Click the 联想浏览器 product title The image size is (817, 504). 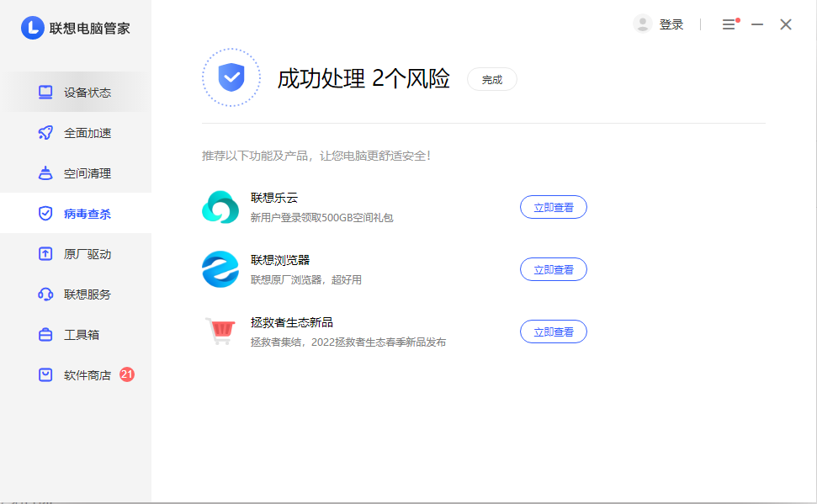tap(280, 259)
